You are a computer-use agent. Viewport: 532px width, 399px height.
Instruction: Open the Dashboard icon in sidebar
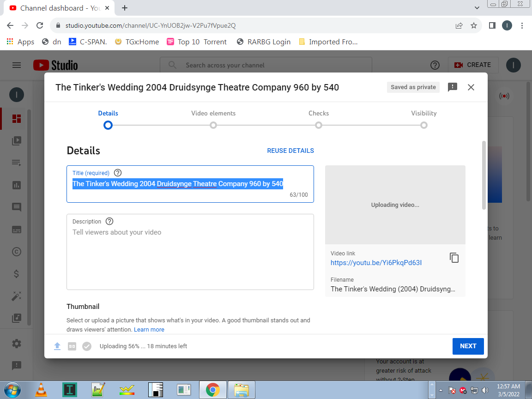point(16,119)
